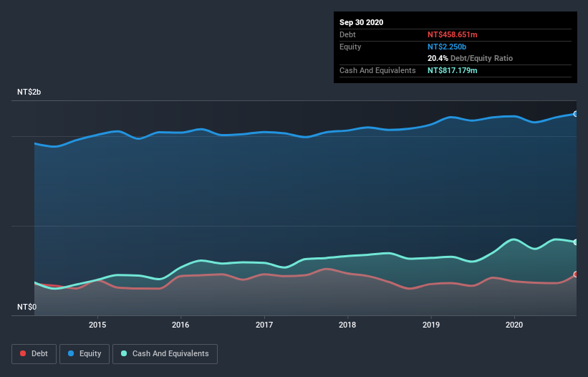This screenshot has height=377, width=588.
Task: Click the NT$0 y-axis label
Action: (x=27, y=307)
